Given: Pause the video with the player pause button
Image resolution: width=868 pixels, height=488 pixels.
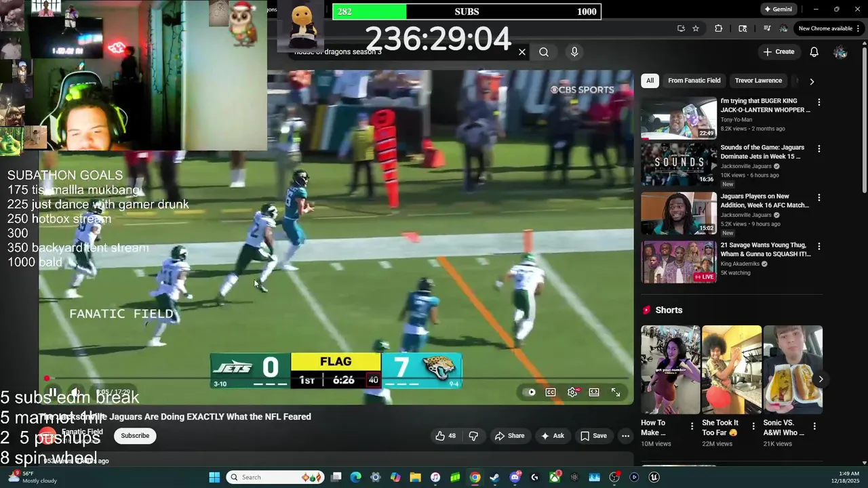Looking at the screenshot, I should tap(52, 392).
